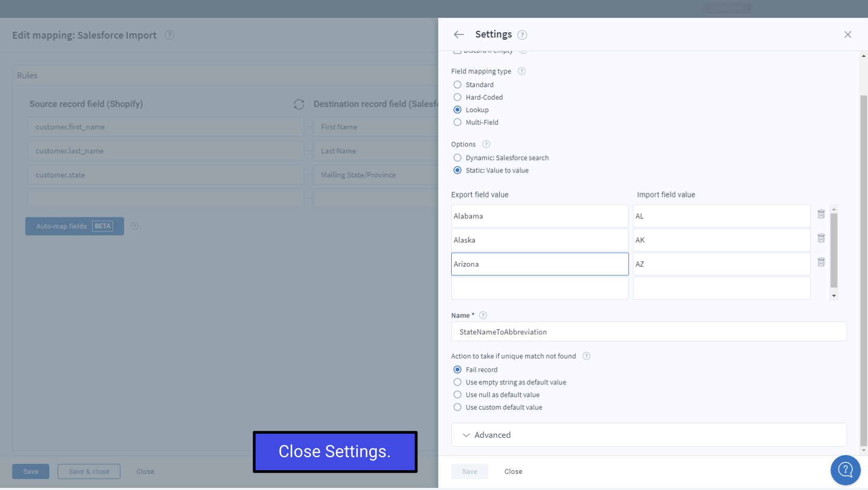The height and width of the screenshot is (490, 868).
Task: Open the help chat bubble
Action: pos(845,470)
